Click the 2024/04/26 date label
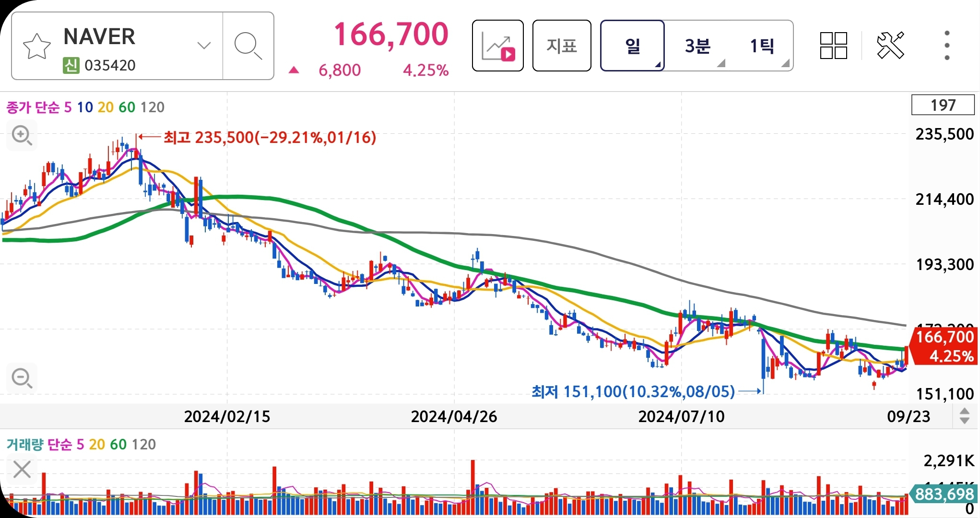The height and width of the screenshot is (518, 980). [x=454, y=416]
